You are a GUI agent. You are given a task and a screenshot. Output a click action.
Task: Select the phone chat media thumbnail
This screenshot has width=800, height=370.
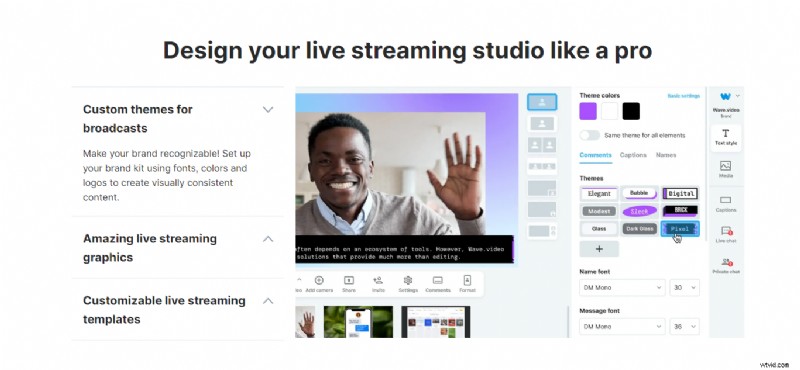[x=358, y=322]
